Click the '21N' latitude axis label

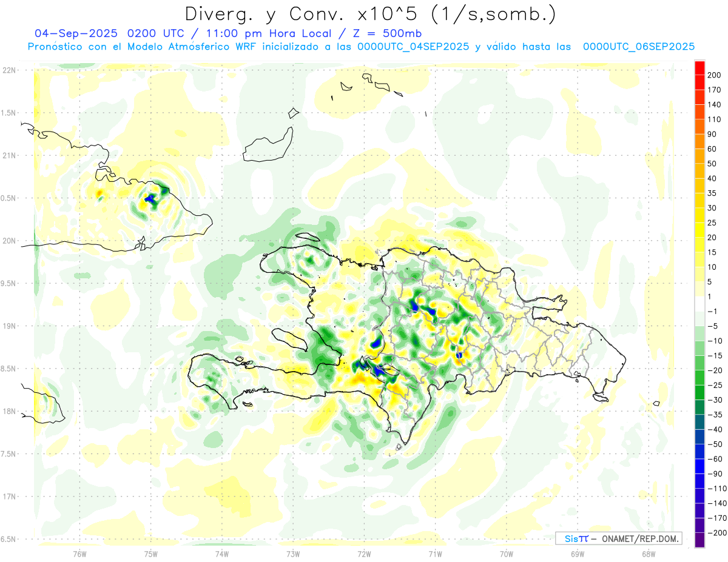click(x=9, y=155)
